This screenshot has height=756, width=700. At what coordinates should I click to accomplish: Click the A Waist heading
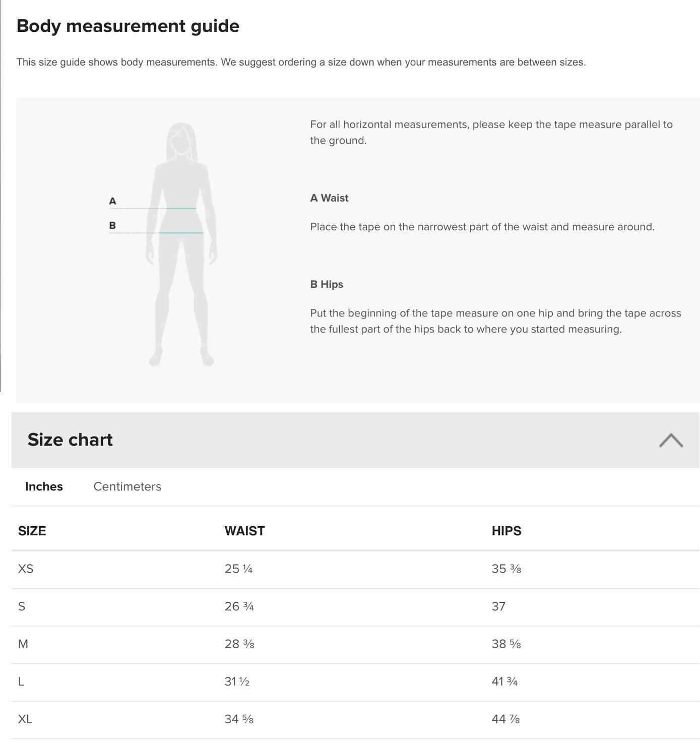tap(329, 198)
